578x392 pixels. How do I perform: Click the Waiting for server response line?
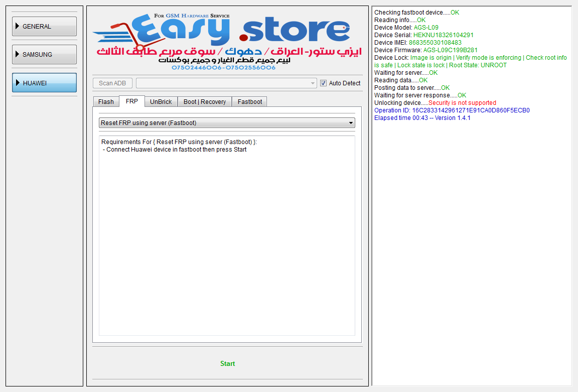[x=420, y=95]
